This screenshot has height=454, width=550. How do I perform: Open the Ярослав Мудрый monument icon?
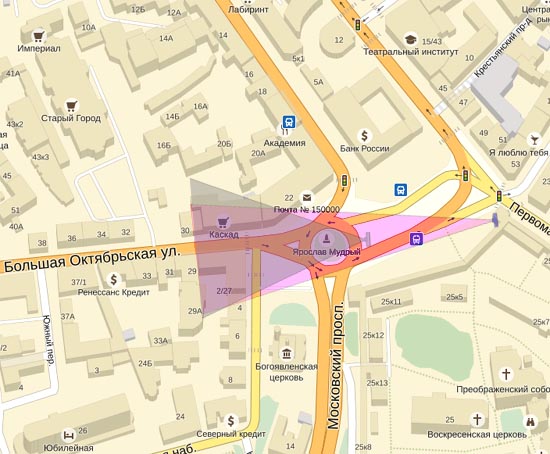point(327,239)
